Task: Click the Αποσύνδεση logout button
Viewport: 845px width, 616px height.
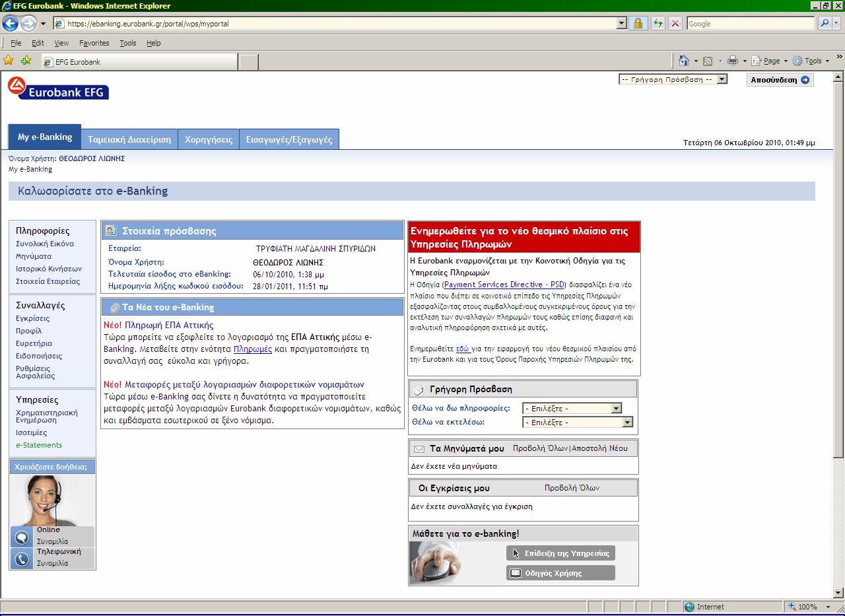Action: click(x=780, y=80)
